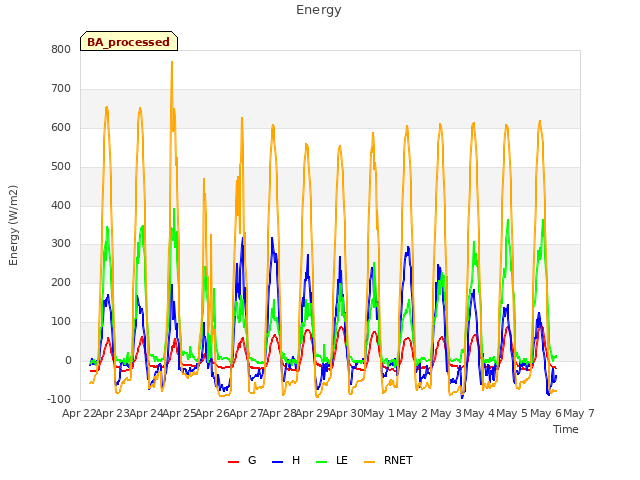
Task: Click the -100 y-axis tick label
Action: 59,399
